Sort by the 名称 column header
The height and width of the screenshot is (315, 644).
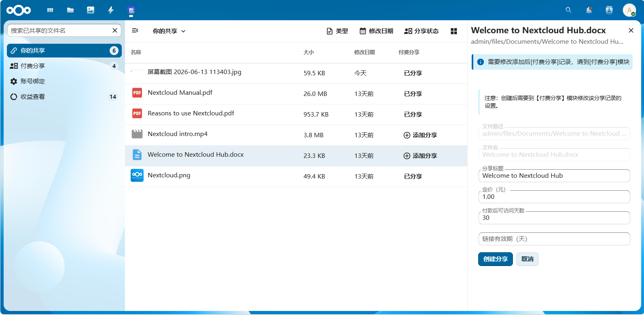tap(136, 52)
